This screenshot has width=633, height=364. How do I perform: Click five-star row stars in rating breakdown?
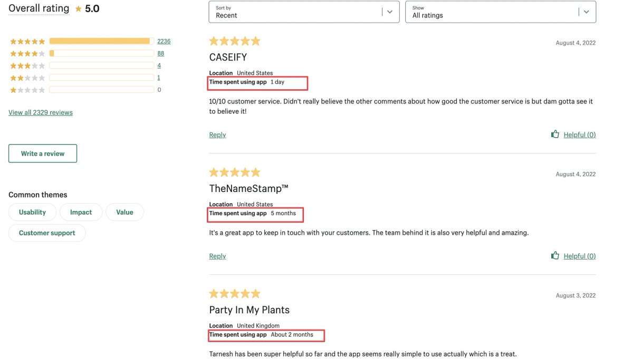[x=27, y=41]
